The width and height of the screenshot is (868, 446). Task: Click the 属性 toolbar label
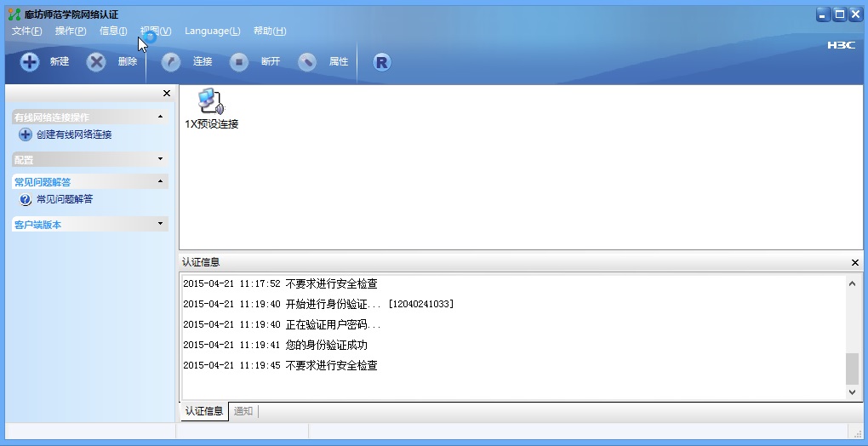tap(339, 61)
